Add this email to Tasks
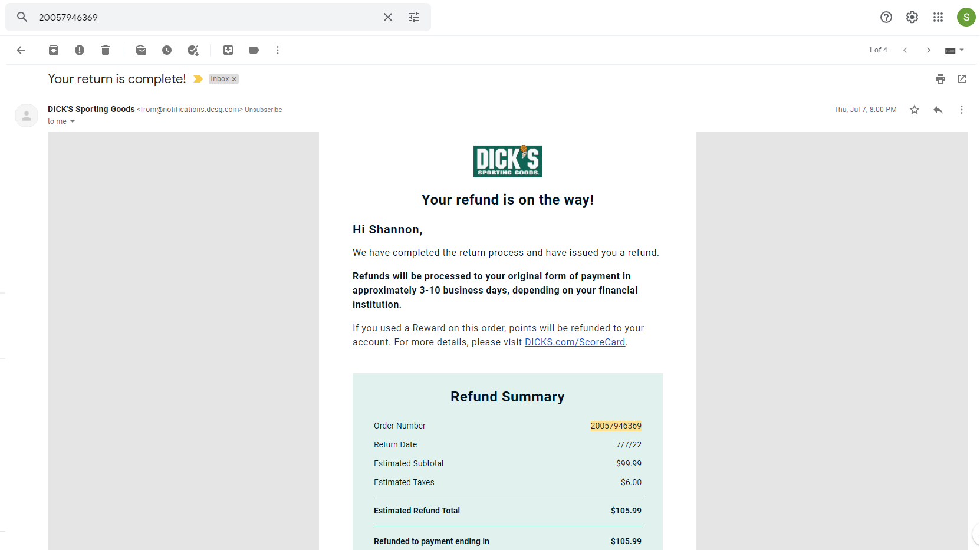The image size is (980, 550). (193, 50)
